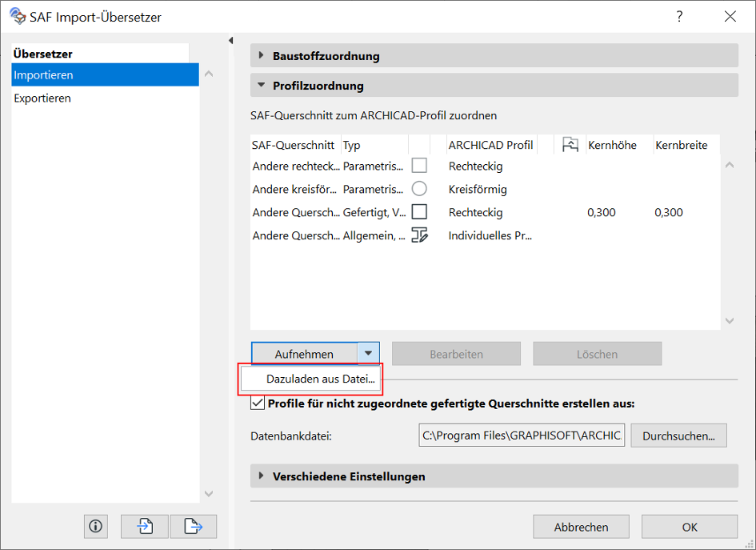Click the Durchsuchen... button

[x=678, y=436]
